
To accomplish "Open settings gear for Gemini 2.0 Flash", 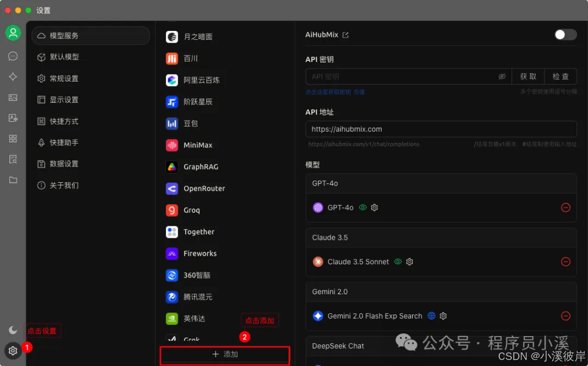I will (443, 316).
